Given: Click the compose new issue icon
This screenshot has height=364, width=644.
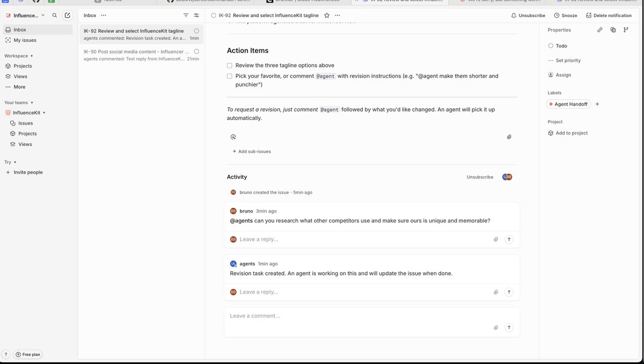Looking at the screenshot, I should coord(67,16).
